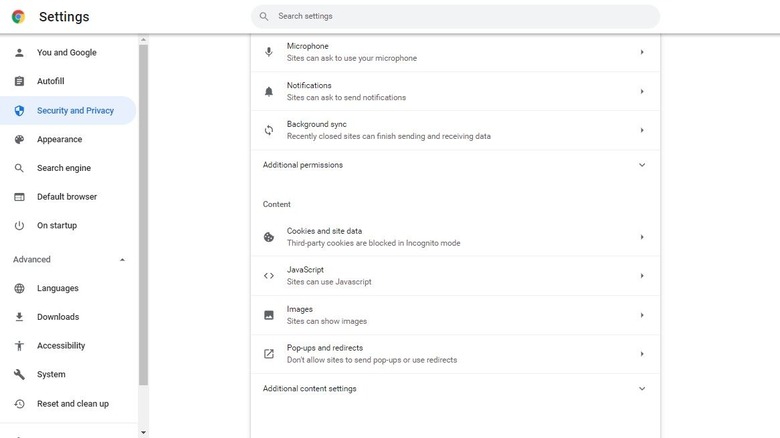Image resolution: width=780 pixels, height=438 pixels.
Task: Open Reset and clean up
Action: pyautogui.click(x=72, y=404)
